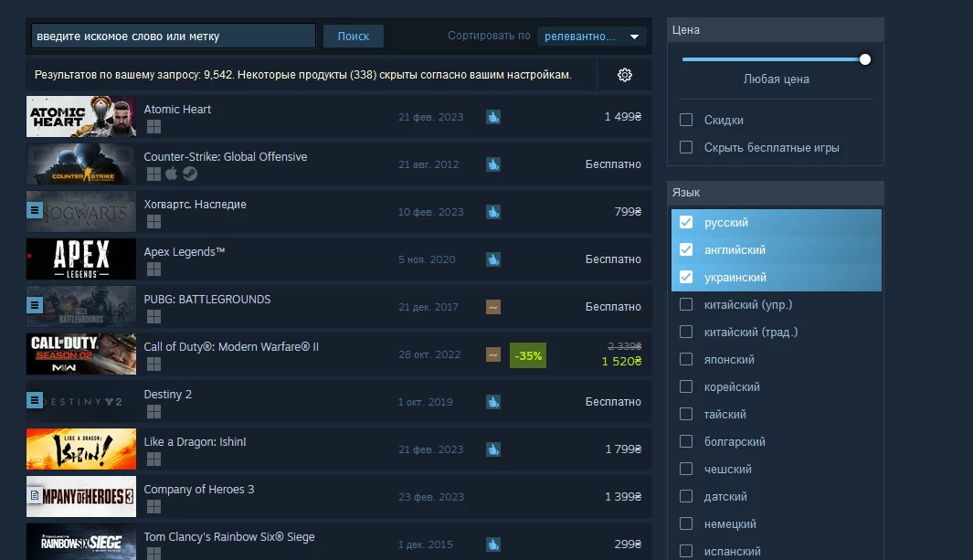Click Atomic Heart game thumbnail
The height and width of the screenshot is (560, 973).
(80, 117)
